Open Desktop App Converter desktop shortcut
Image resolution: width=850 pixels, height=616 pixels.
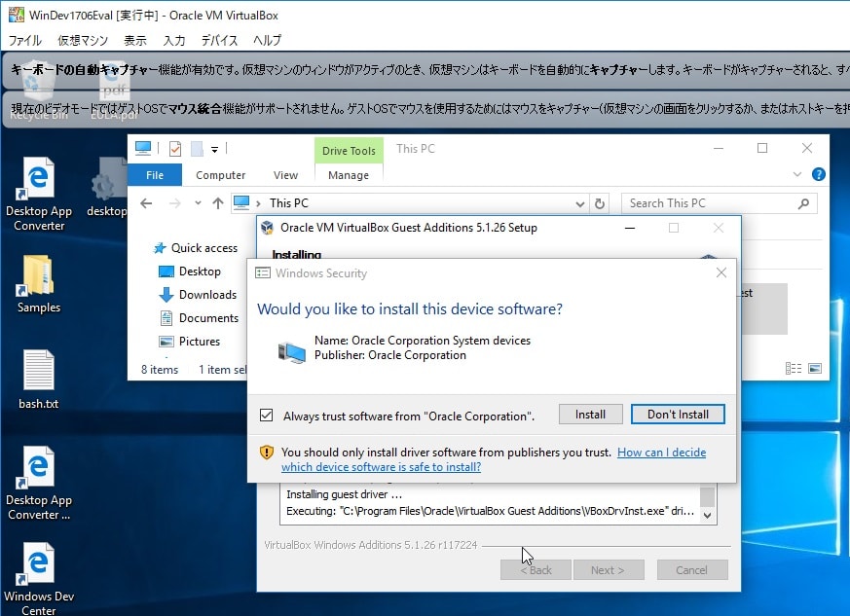[x=39, y=194]
